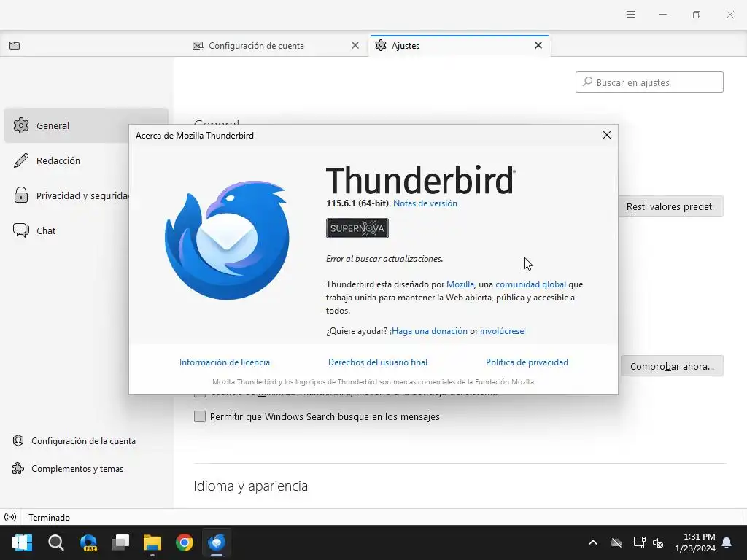Image resolution: width=747 pixels, height=560 pixels.
Task: Close the Acerca de Mozilla Thunderbird dialog
Action: click(606, 135)
